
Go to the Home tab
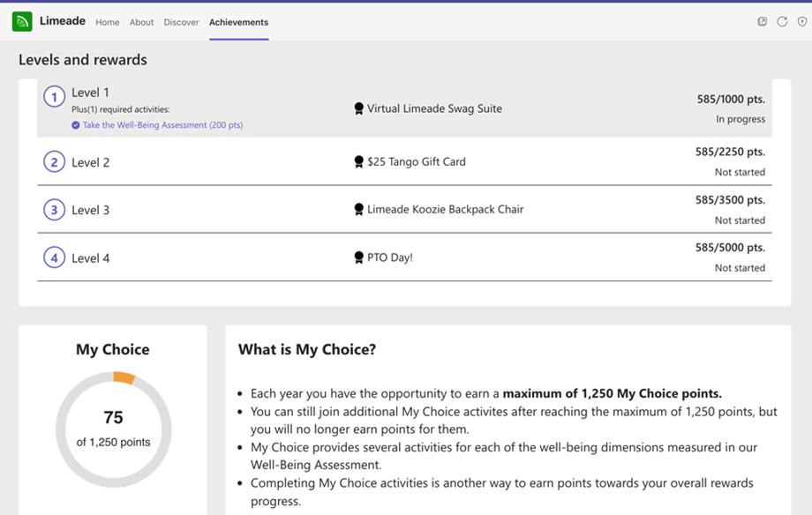[x=107, y=22]
